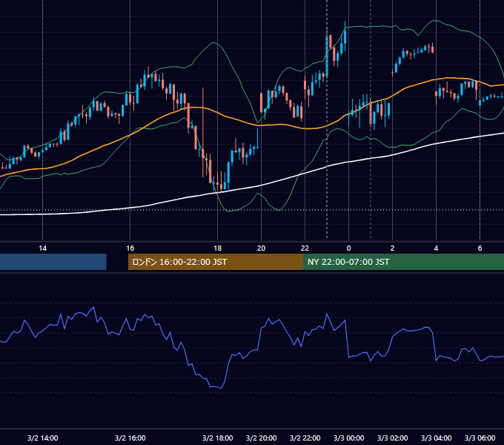Select the London 16:00-22:00 JST session bar

tap(216, 262)
